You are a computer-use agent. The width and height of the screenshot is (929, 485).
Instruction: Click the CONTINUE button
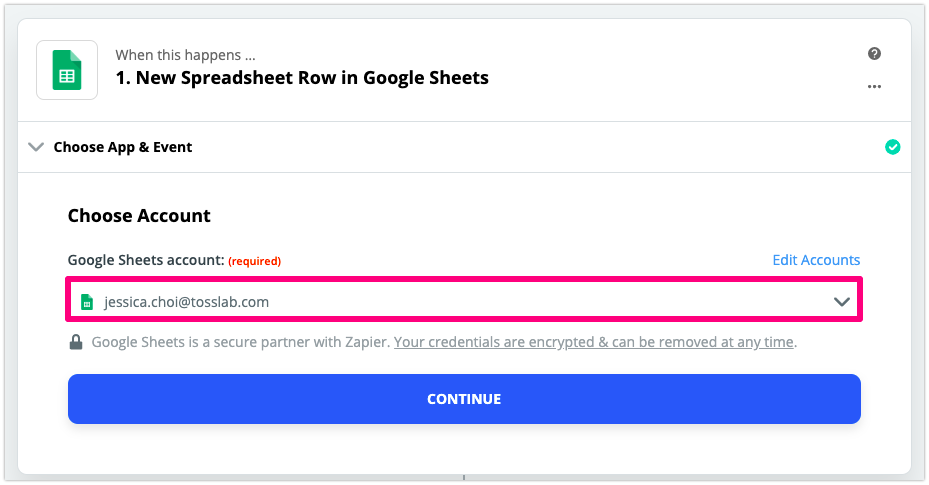tap(464, 399)
